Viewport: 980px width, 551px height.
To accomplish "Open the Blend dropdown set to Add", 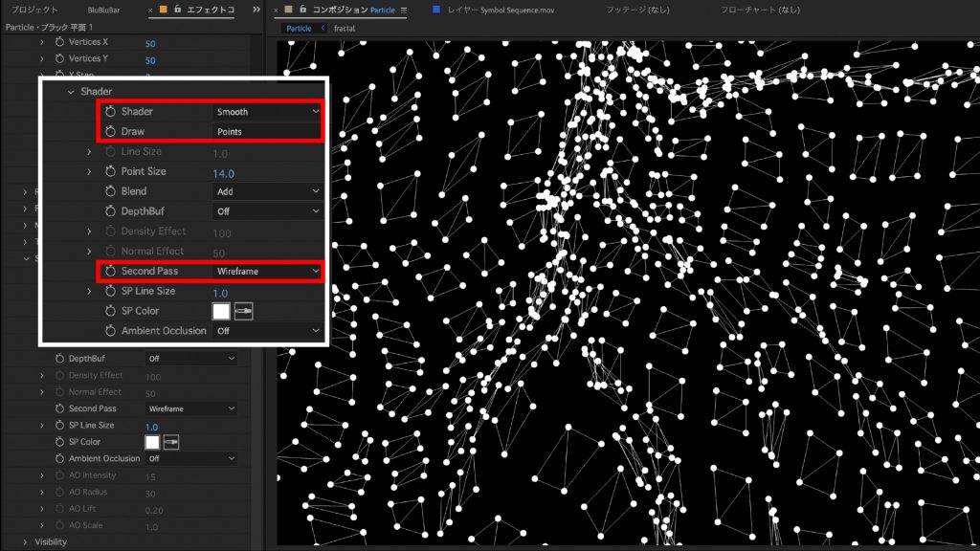I will coord(266,191).
